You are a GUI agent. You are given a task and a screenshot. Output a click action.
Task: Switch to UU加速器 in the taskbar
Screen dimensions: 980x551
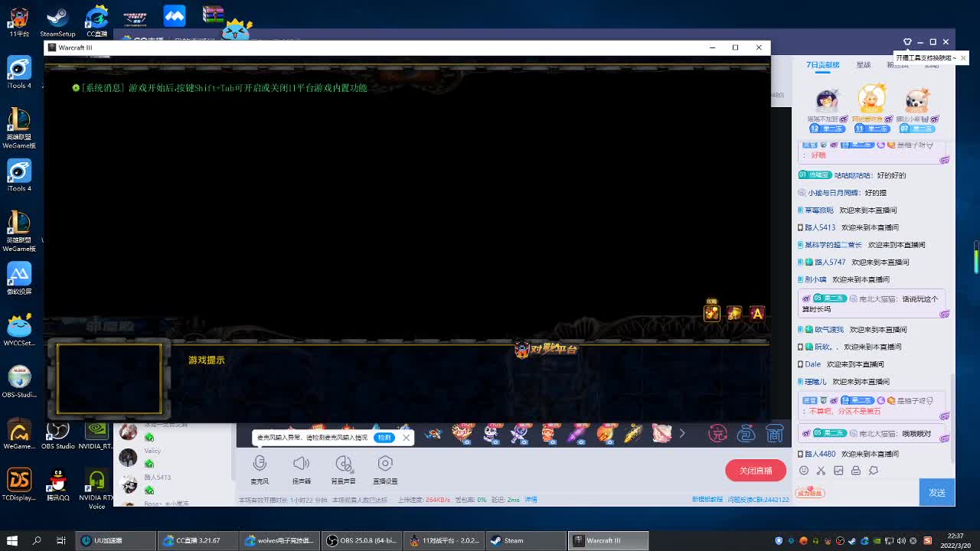coord(116,540)
